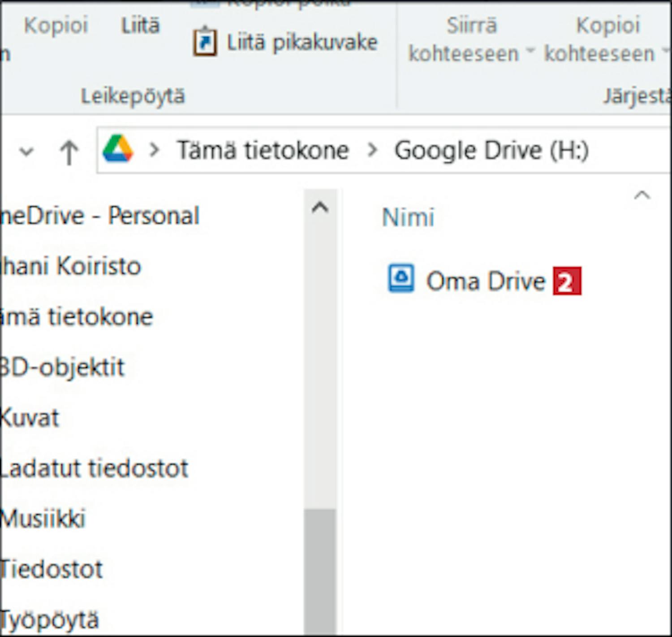Screen dimensions: 672x637
Task: Open Ladatut tiedostot in the sidebar
Action: tap(94, 468)
